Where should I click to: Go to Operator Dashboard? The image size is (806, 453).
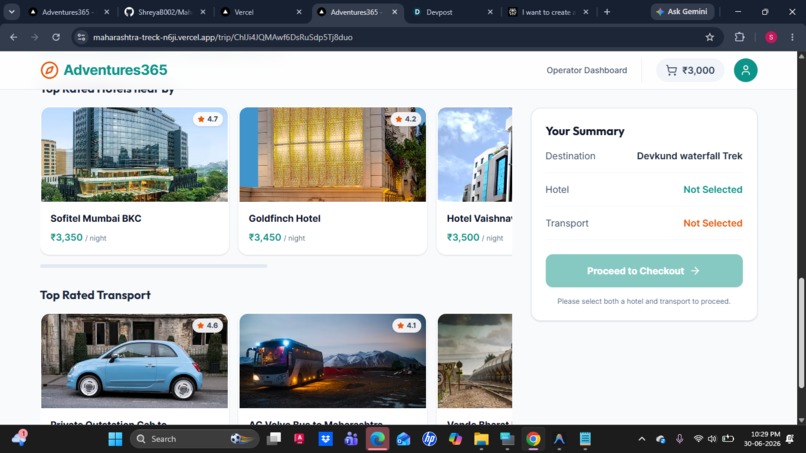pos(587,70)
